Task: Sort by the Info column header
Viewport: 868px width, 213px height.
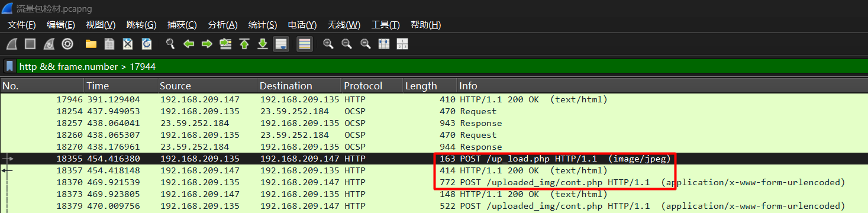Action: pyautogui.click(x=662, y=86)
